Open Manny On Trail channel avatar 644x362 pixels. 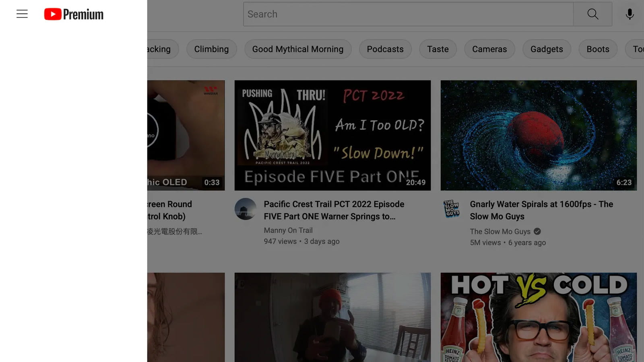point(246,209)
